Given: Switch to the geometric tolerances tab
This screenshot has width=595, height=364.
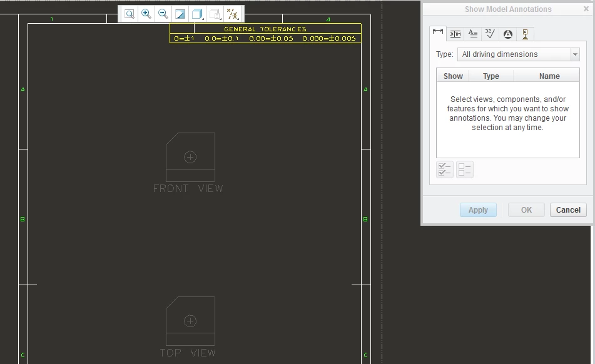Looking at the screenshot, I should (x=455, y=34).
